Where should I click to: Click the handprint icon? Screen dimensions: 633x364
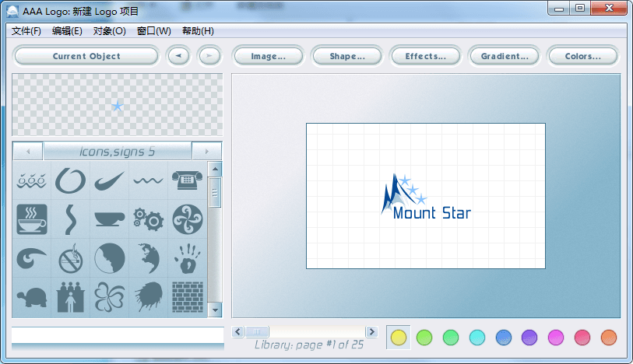tap(187, 257)
